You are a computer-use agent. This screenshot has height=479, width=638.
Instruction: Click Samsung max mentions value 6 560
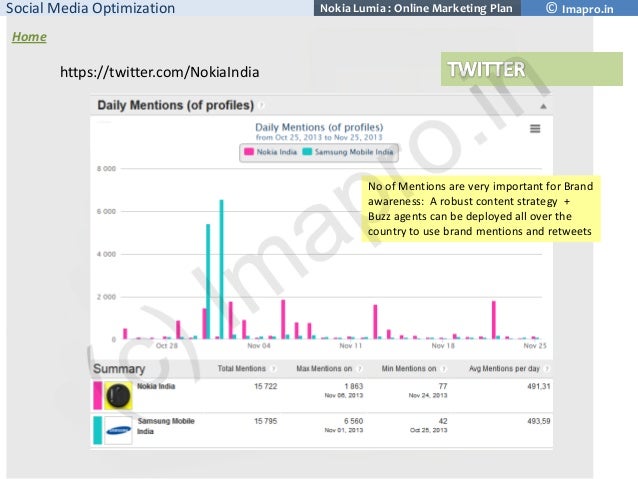click(354, 421)
